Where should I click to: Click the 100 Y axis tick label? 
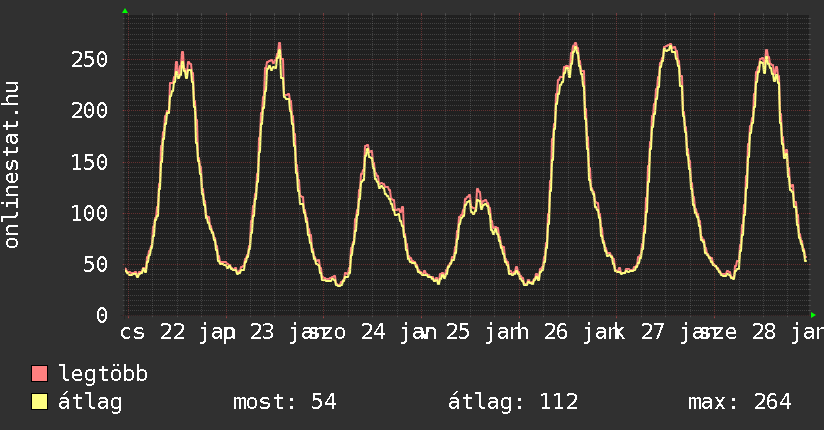tap(90, 213)
